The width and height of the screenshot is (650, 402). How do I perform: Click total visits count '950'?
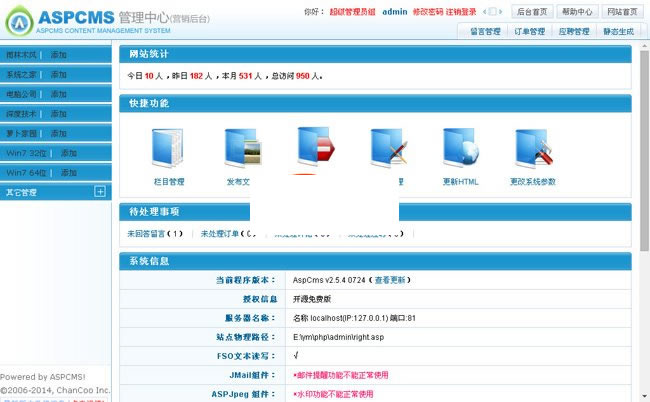303,76
